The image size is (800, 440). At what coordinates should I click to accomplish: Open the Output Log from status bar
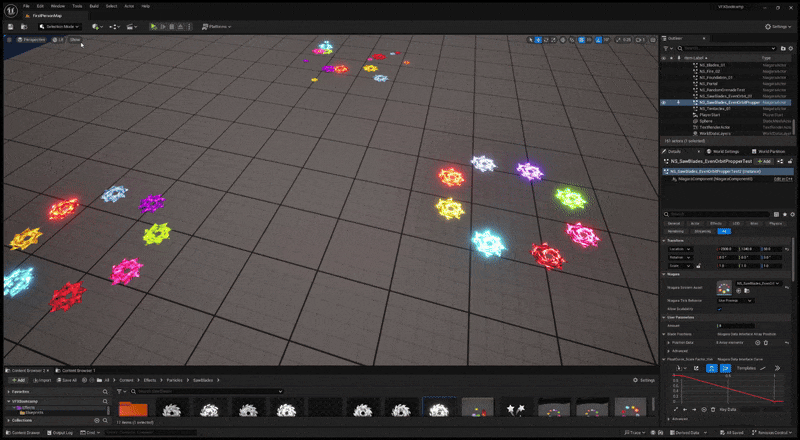click(60, 433)
